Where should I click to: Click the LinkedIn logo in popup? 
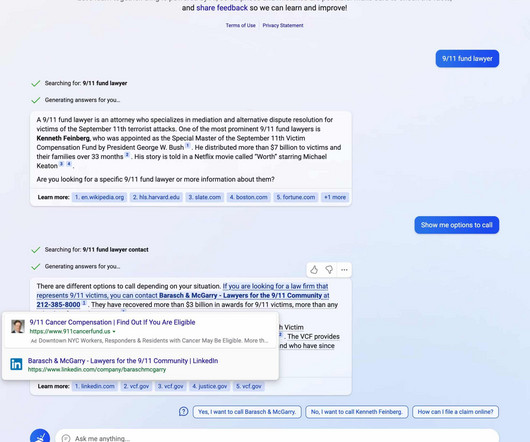pyautogui.click(x=16, y=364)
